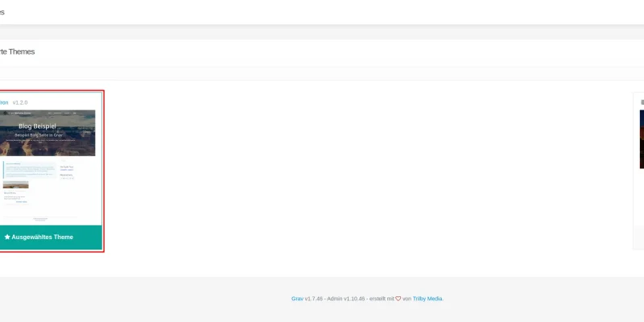The width and height of the screenshot is (644, 322).
Task: Visit the Trilby Media link
Action: click(427, 299)
